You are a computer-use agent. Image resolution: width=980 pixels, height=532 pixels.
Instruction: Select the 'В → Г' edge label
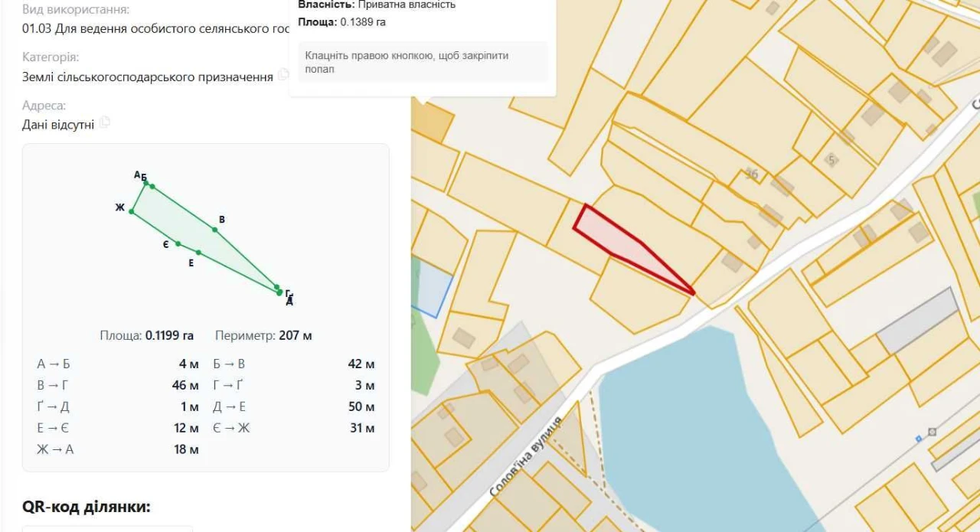pos(53,386)
